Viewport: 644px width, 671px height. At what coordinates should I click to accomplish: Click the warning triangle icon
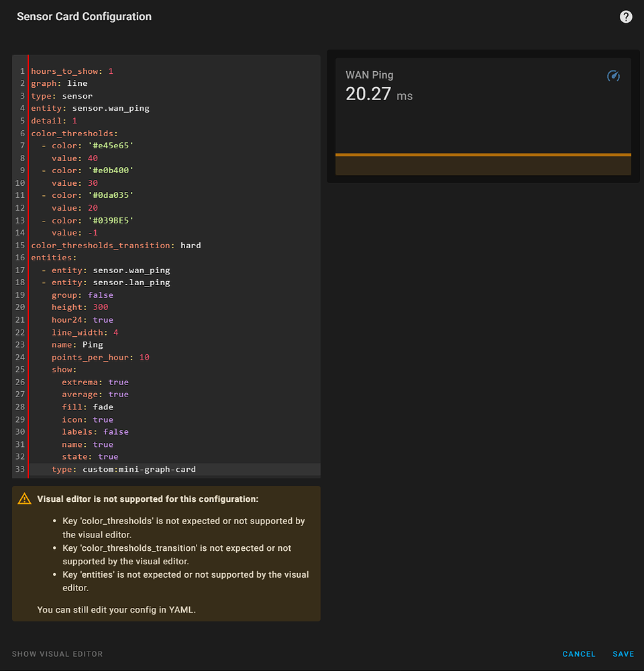click(25, 499)
